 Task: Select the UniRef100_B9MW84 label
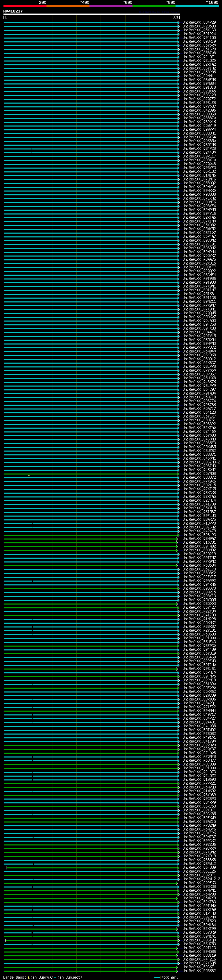199,84
